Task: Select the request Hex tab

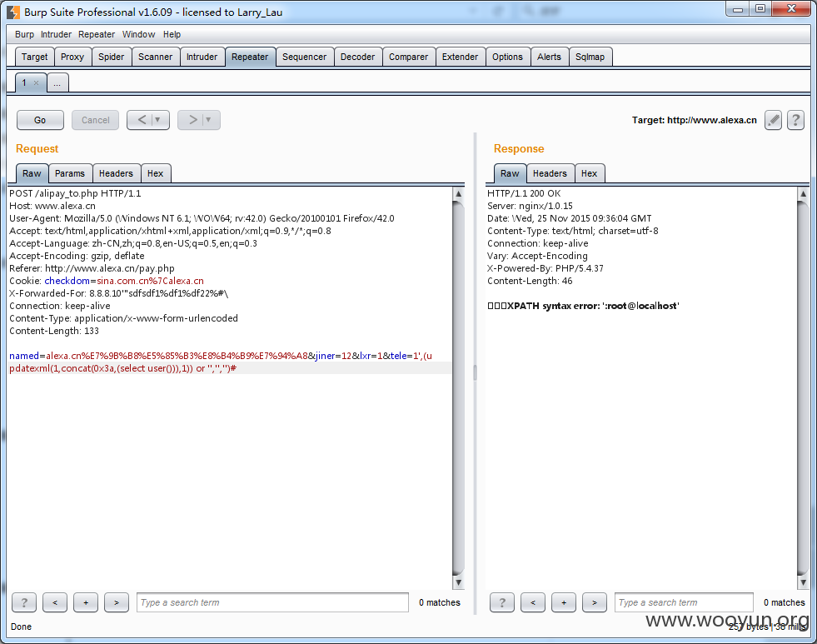Action: (155, 173)
